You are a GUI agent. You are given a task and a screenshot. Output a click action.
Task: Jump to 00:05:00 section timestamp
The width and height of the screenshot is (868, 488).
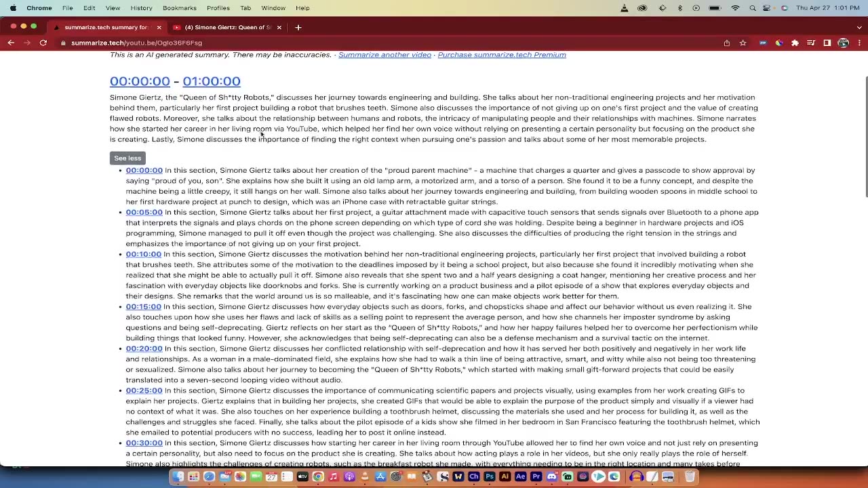pos(144,212)
